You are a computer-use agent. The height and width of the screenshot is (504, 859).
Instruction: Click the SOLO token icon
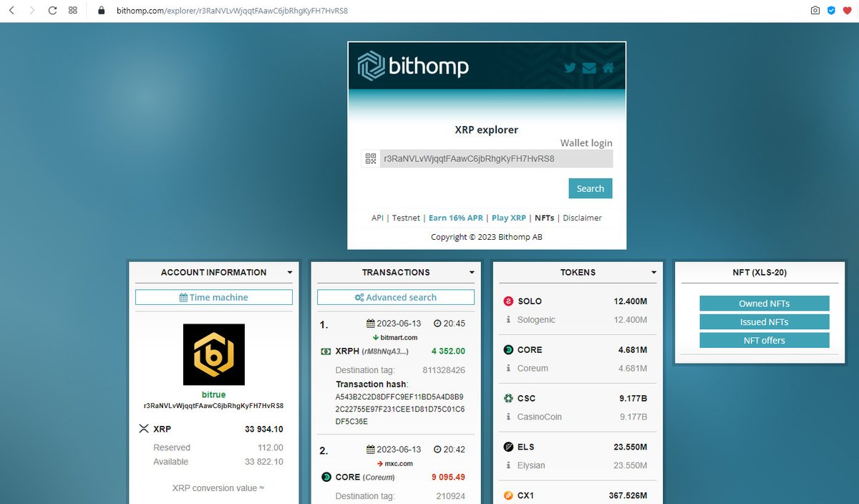[508, 301]
